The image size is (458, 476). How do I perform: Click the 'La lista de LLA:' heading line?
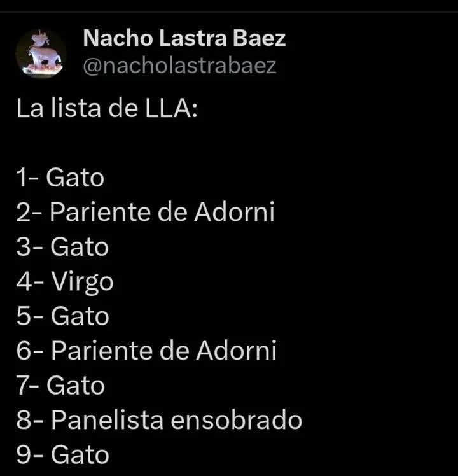[108, 108]
